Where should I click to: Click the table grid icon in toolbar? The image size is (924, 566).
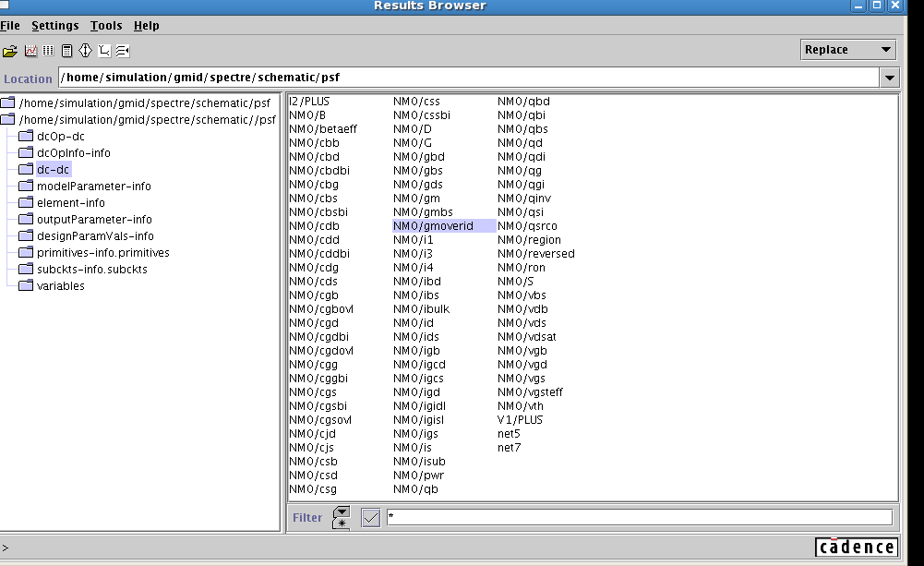pos(48,51)
